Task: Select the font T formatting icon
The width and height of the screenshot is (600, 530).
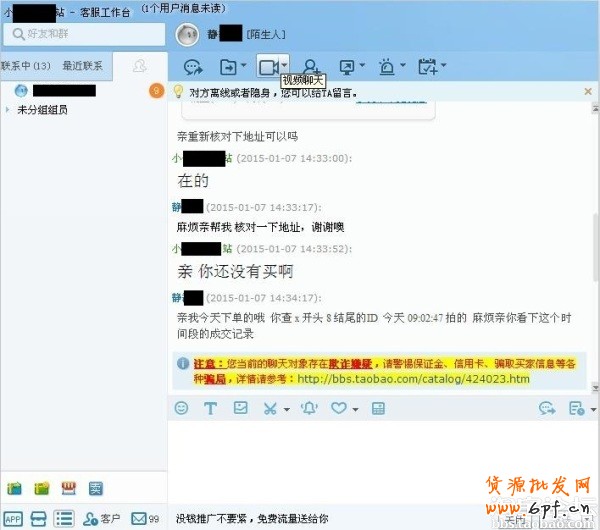Action: 210,408
